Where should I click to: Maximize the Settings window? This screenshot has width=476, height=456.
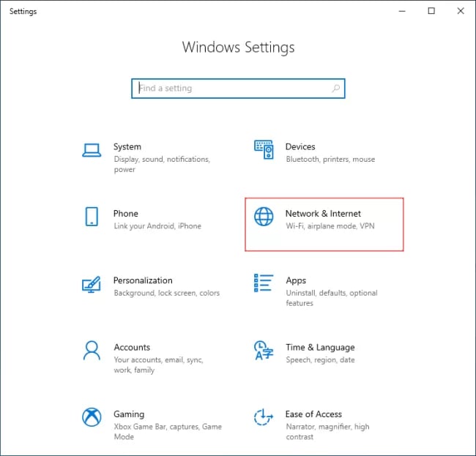[431, 11]
